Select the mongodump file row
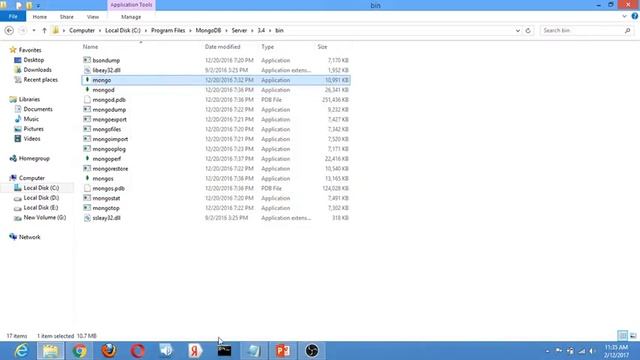The width and height of the screenshot is (640, 360). click(x=216, y=109)
